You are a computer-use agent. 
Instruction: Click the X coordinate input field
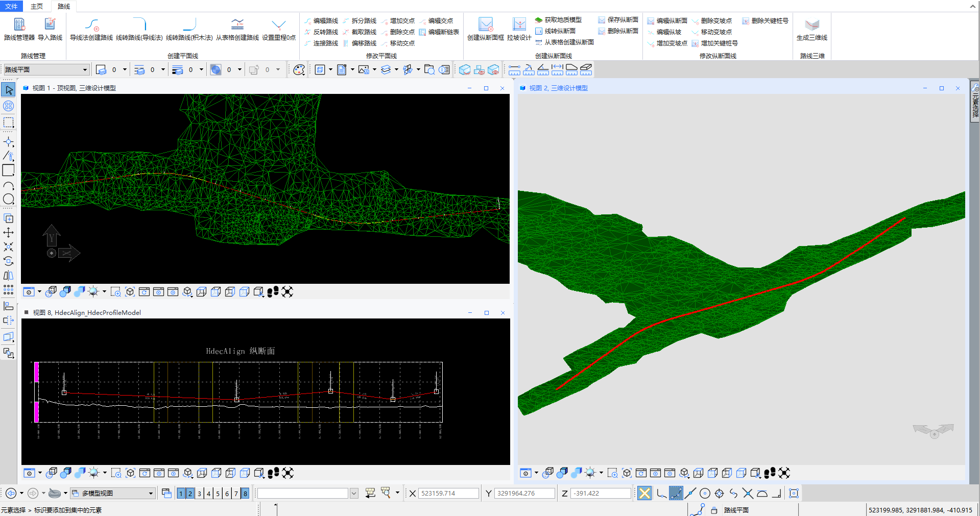click(x=449, y=493)
